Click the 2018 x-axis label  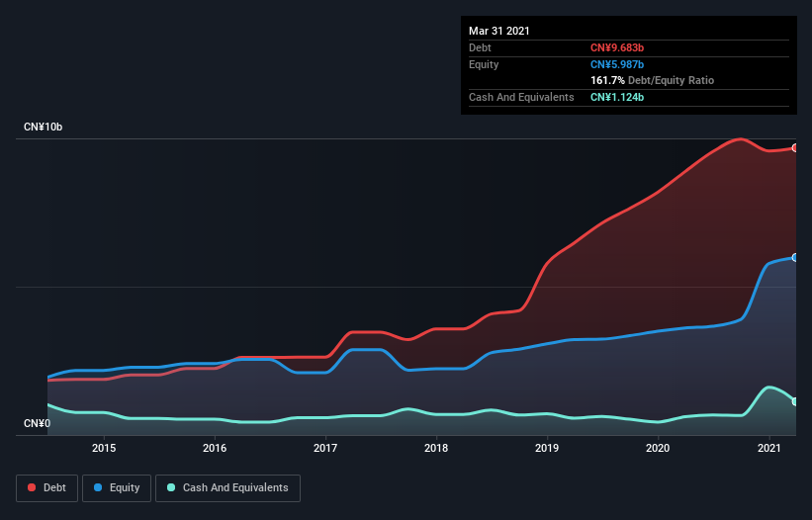pyautogui.click(x=436, y=448)
